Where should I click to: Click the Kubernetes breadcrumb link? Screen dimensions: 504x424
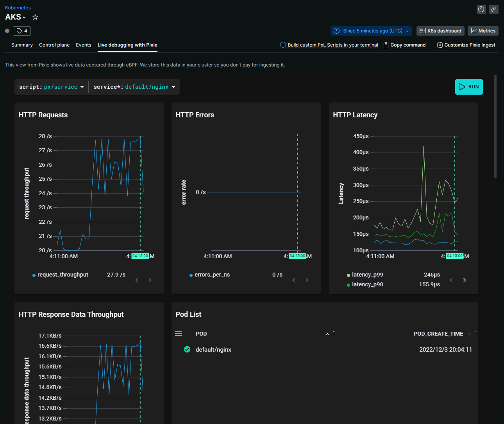[18, 8]
